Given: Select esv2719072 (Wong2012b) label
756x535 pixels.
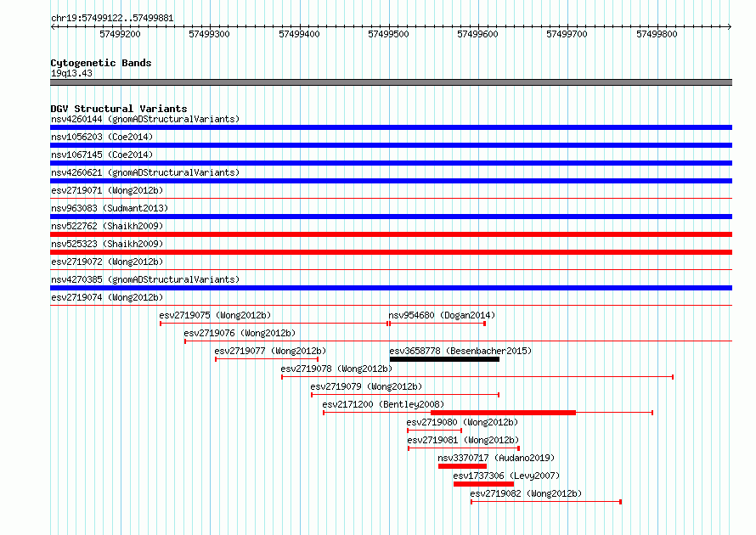Looking at the screenshot, I should [x=107, y=262].
